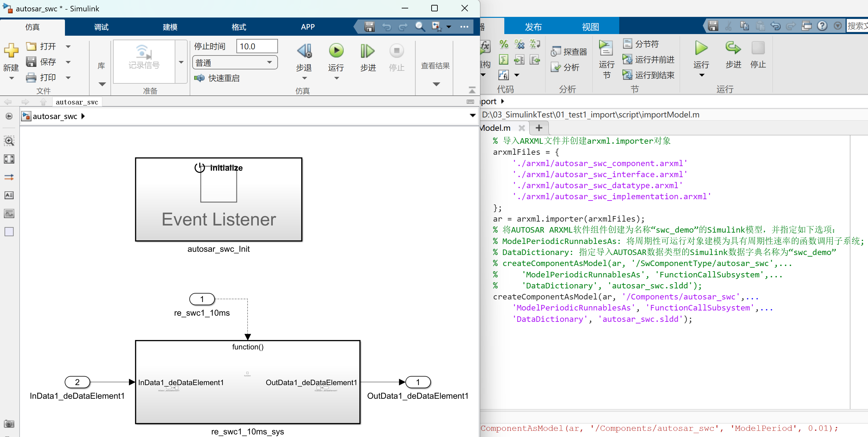Switch to the 建模 ribbon tab
Screen dimensions: 868x437
170,27
